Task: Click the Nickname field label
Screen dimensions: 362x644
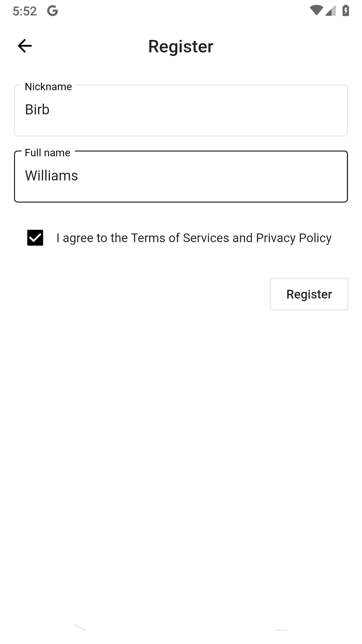Action: (x=48, y=86)
